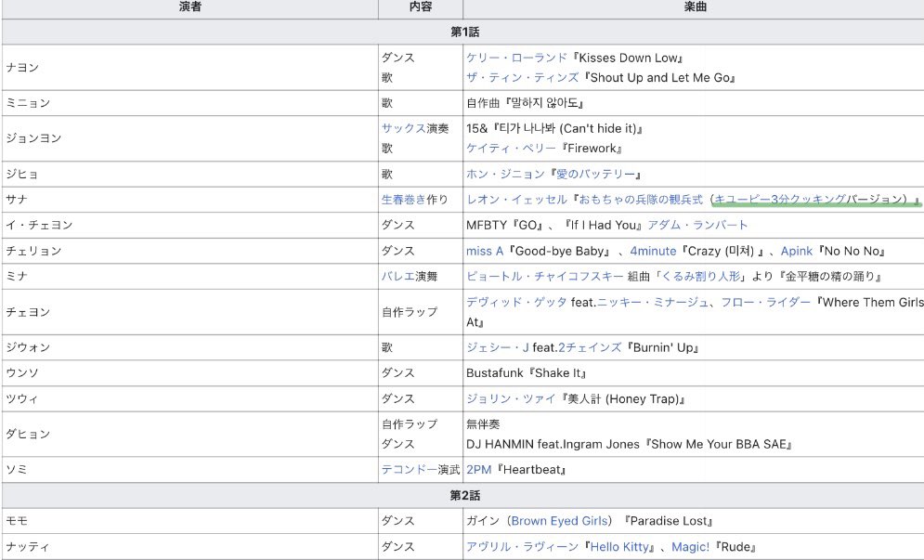924x560 pixels.
Task: Select the サナ performer cell
Action: [x=189, y=200]
